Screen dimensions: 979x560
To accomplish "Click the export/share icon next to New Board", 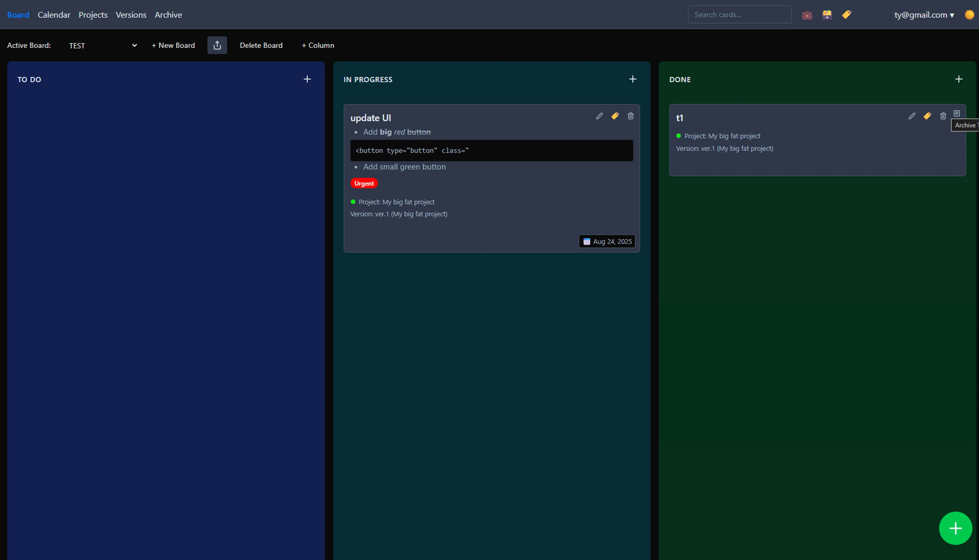I will click(217, 45).
